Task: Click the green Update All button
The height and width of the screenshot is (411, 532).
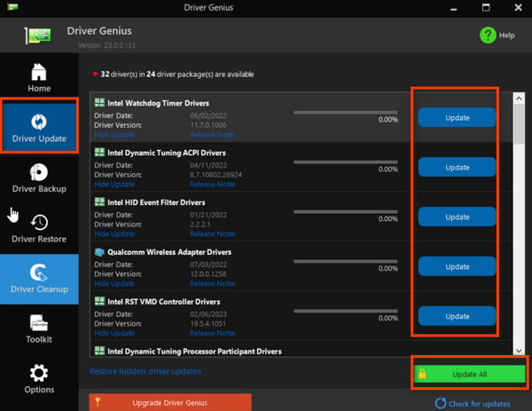Action: [x=470, y=374]
